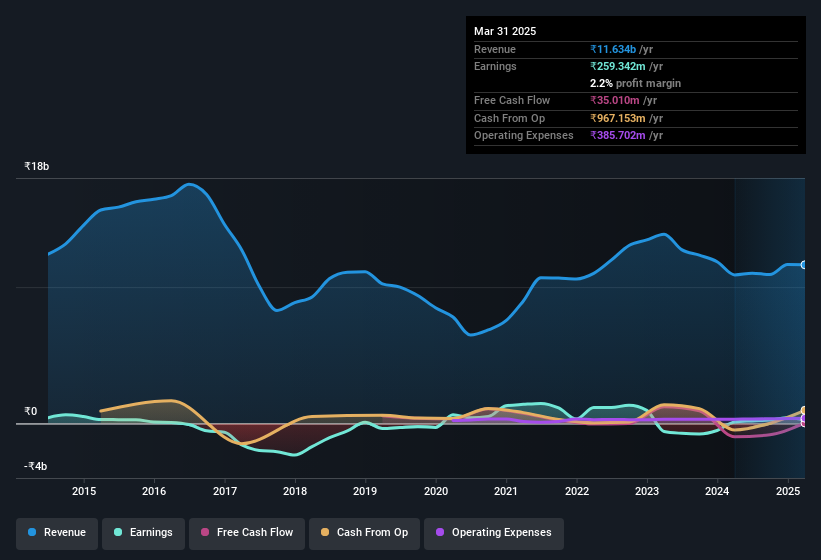Select the 2024 x-axis label
821x560 pixels.
coord(717,491)
